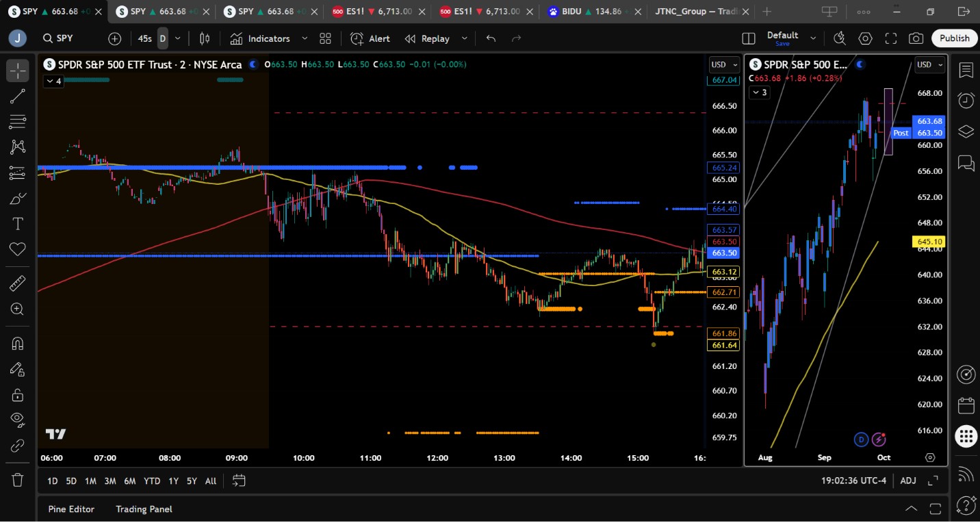Start bar Replay mode

[x=427, y=38]
